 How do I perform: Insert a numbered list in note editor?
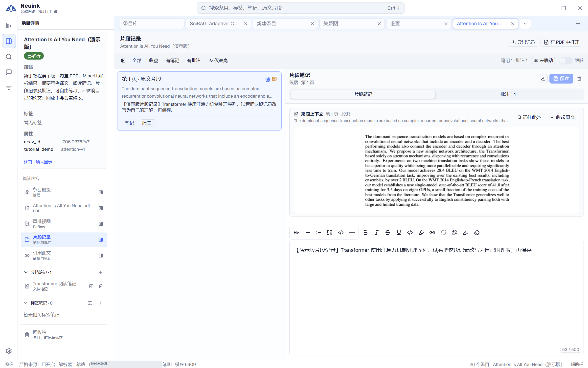coord(318,233)
